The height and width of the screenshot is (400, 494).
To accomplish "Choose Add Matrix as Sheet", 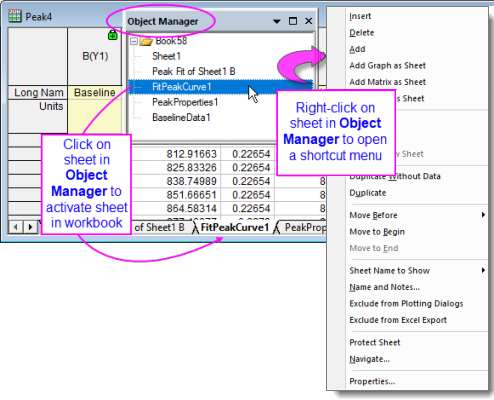I will [x=388, y=82].
